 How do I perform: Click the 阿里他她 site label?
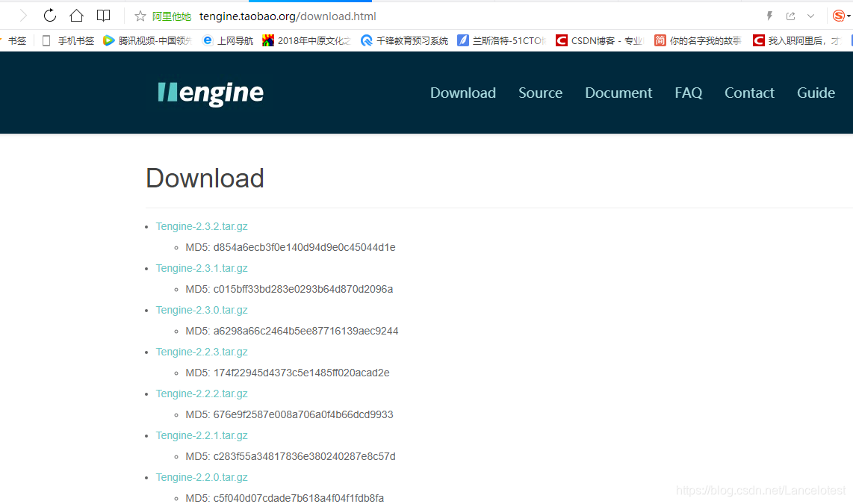pos(171,16)
